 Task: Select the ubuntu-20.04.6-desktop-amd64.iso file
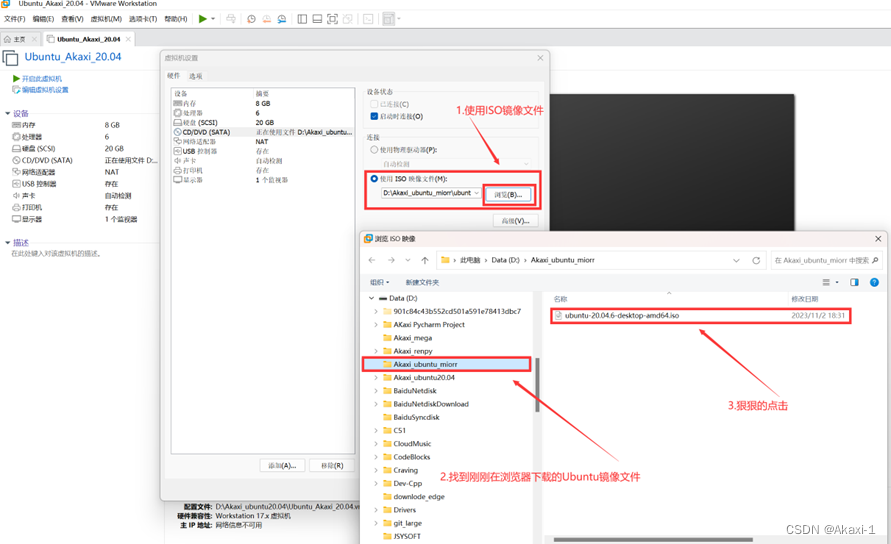point(700,315)
